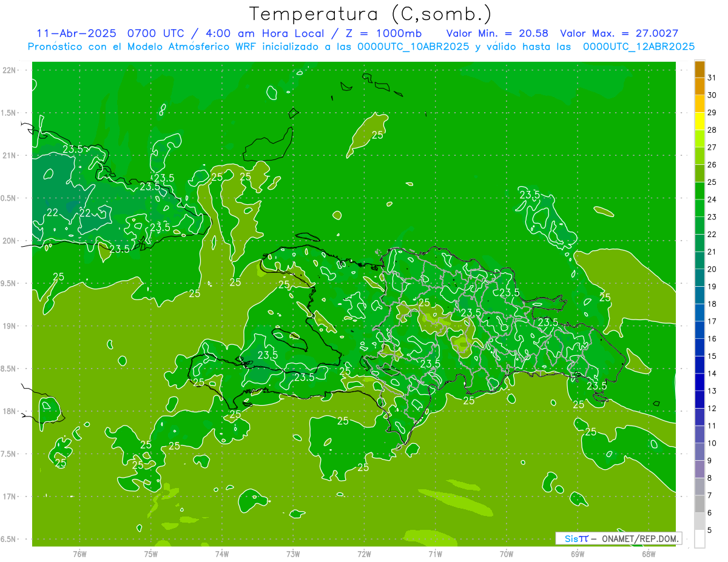Select the green legend swatch between 24 and 25
The image size is (728, 562).
[x=699, y=191]
